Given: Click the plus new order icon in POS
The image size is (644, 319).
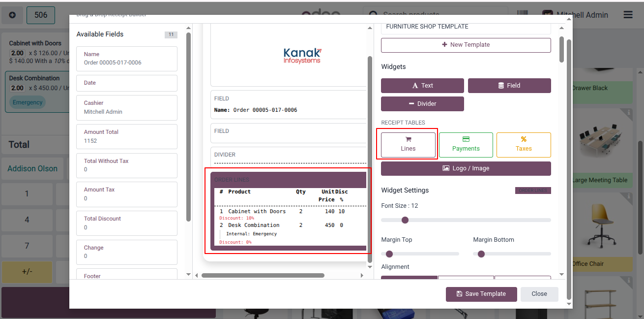Looking at the screenshot, I should point(12,15).
